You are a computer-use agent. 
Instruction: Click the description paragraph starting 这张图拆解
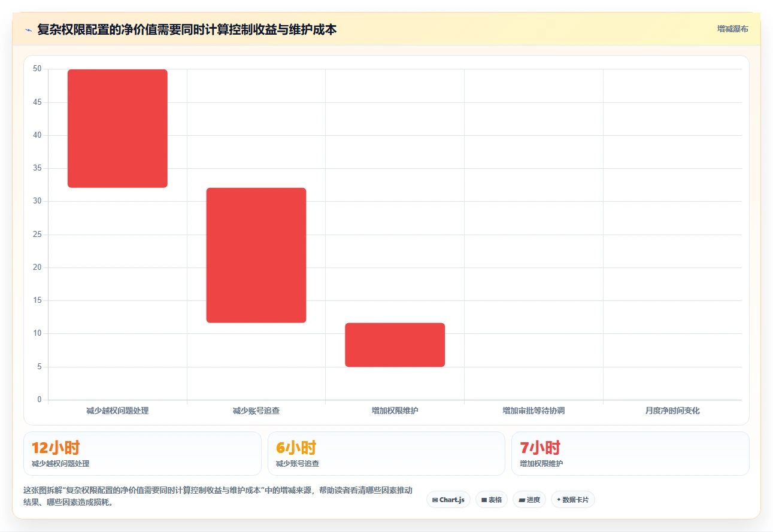point(218,496)
